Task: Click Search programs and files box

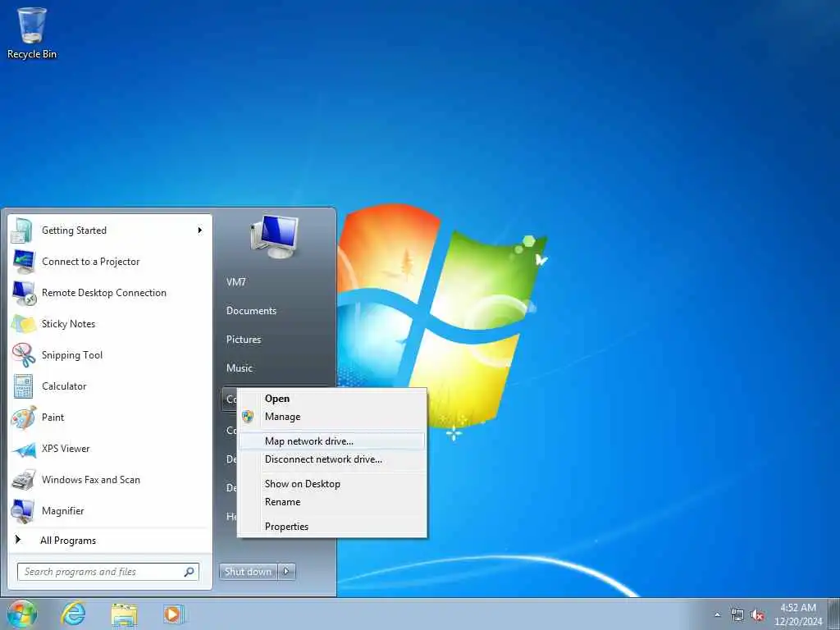Action: tap(108, 572)
